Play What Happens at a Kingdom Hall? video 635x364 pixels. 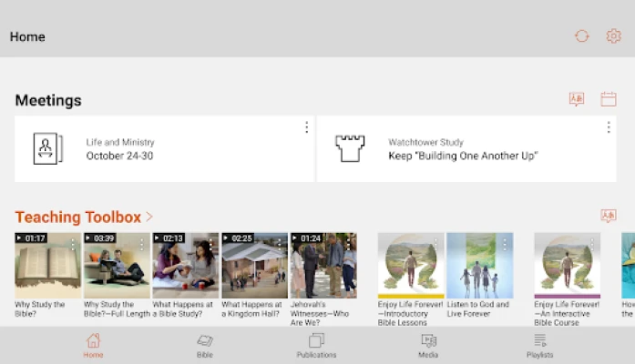click(x=255, y=266)
